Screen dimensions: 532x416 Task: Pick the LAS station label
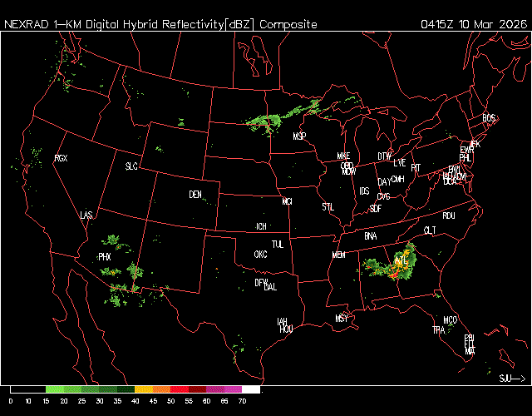tap(86, 215)
